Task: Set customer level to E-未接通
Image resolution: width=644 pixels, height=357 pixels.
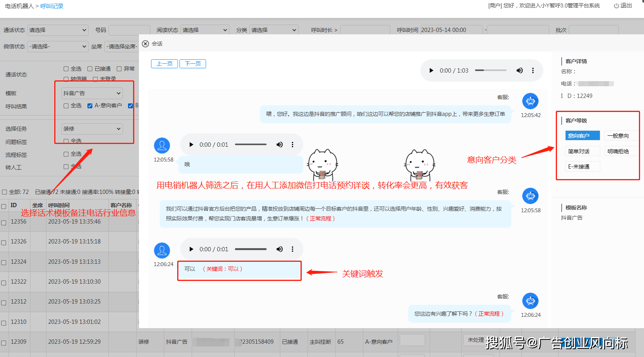Action: [x=582, y=167]
